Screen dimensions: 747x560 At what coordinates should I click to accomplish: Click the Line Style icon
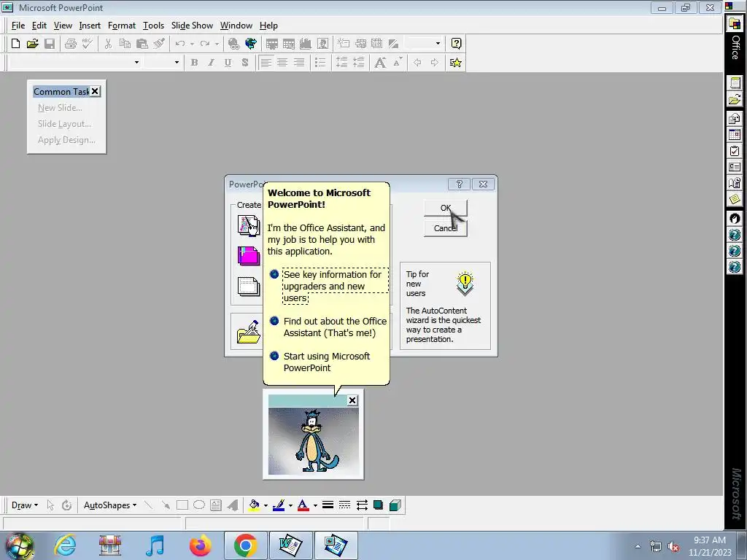coord(328,505)
